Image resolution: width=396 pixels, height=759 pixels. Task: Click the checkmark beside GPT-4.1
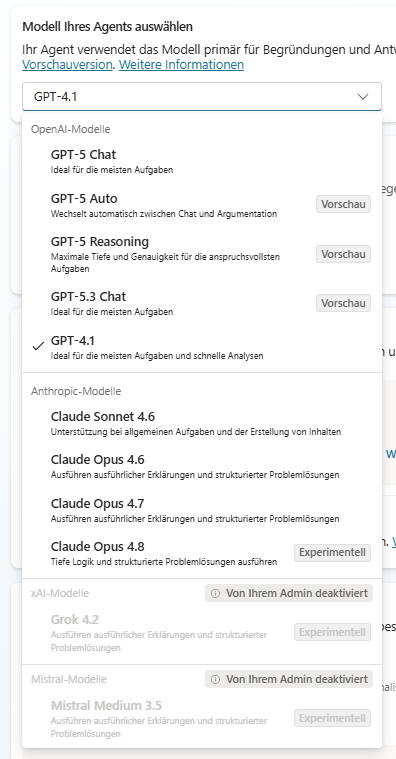[x=38, y=347]
